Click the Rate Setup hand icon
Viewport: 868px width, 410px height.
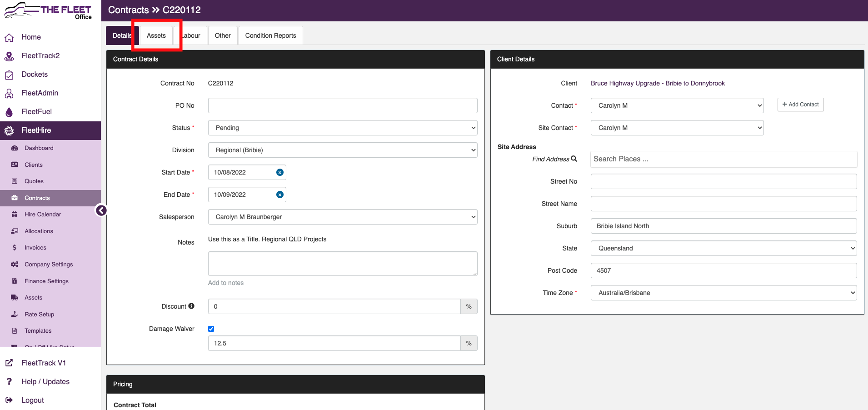pyautogui.click(x=15, y=314)
